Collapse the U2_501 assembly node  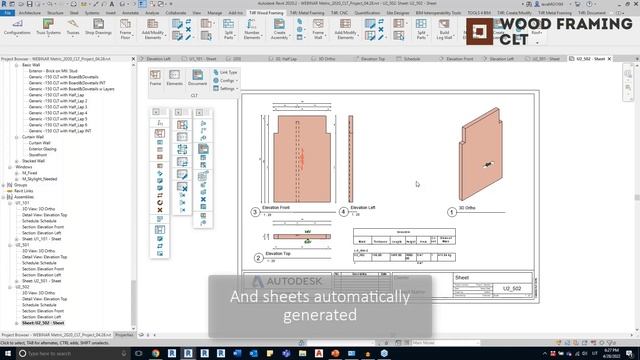(10, 245)
